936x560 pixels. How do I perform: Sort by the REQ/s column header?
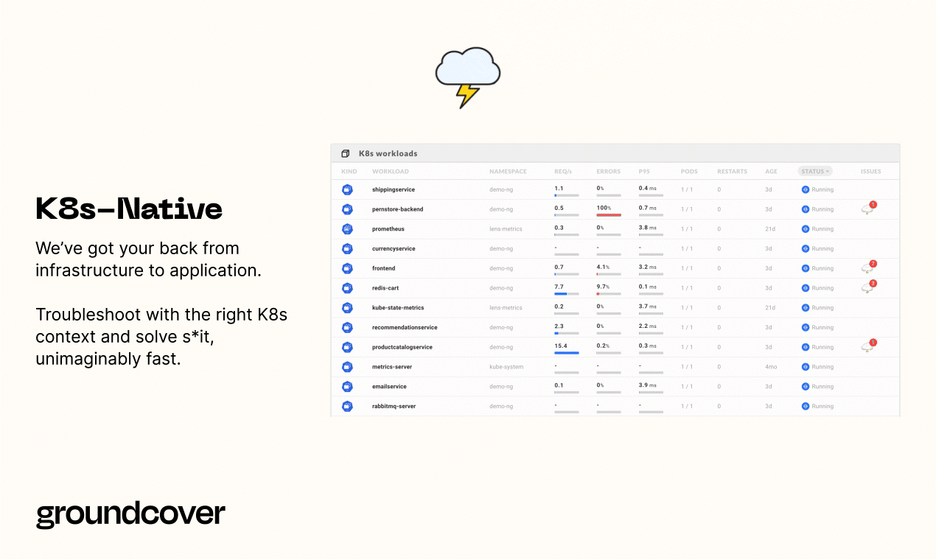563,172
